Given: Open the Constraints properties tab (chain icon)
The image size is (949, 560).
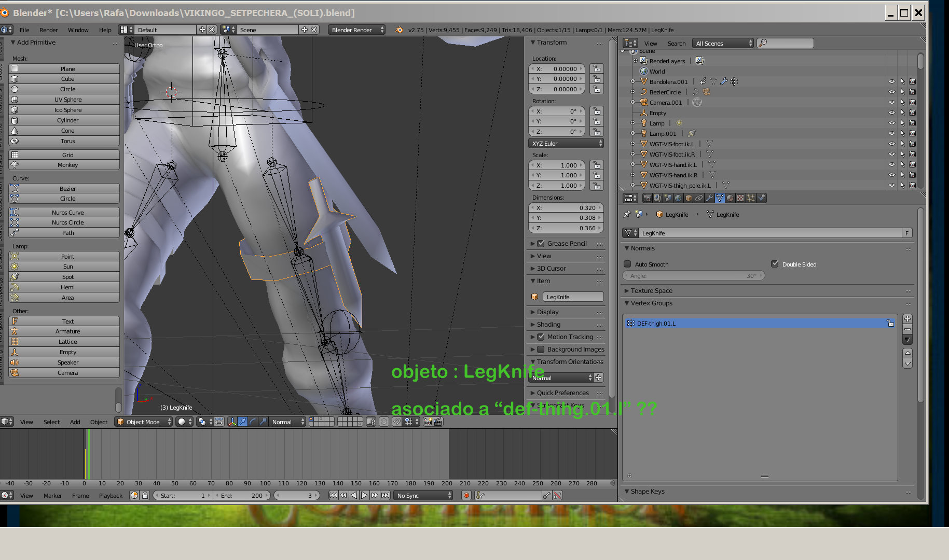Looking at the screenshot, I should click(x=699, y=198).
